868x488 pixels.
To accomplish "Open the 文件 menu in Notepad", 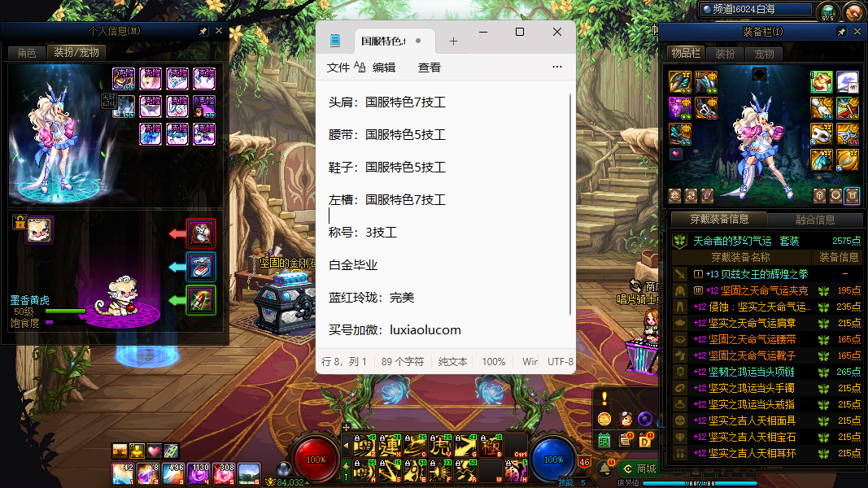I will (x=338, y=68).
